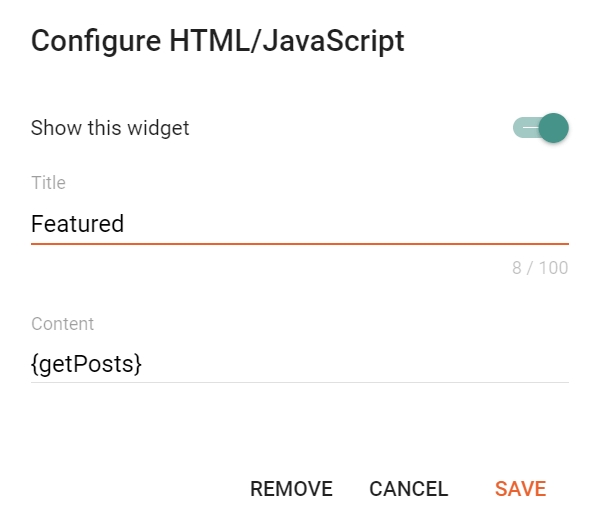Click the Content field label
This screenshot has width=601, height=525.
click(x=62, y=324)
